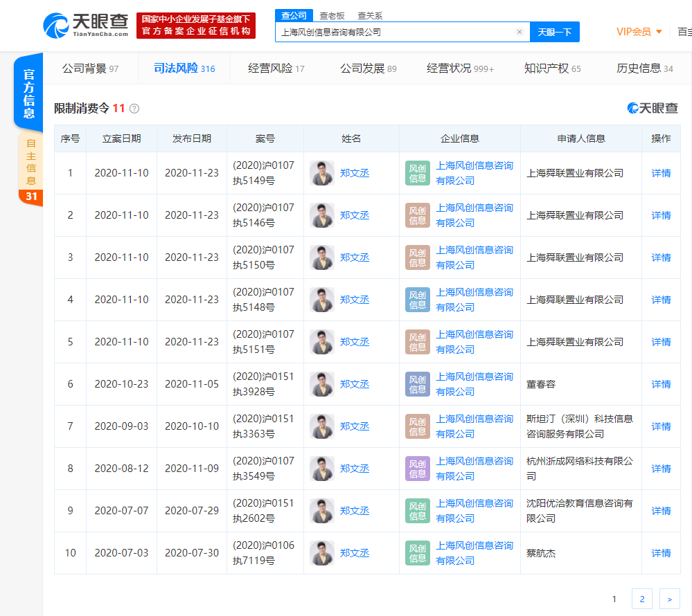692x616 pixels.
Task: Open 详情 for row 6 董春容
Action: [x=661, y=384]
